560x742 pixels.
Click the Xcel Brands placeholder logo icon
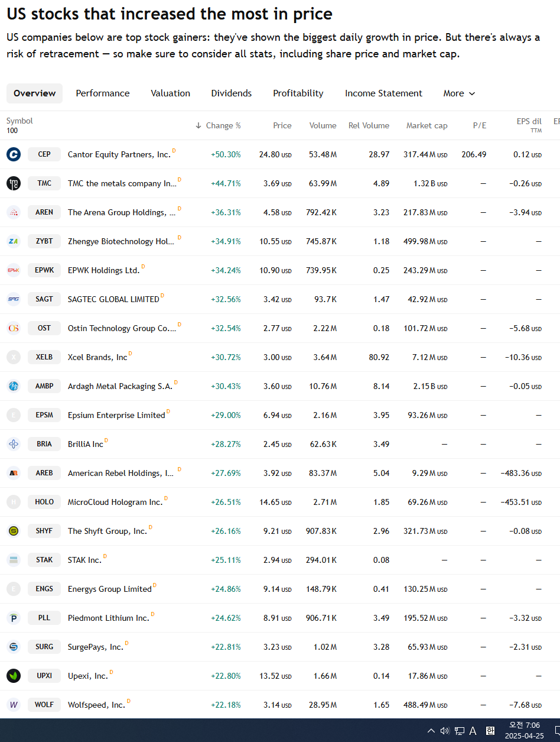coord(14,357)
